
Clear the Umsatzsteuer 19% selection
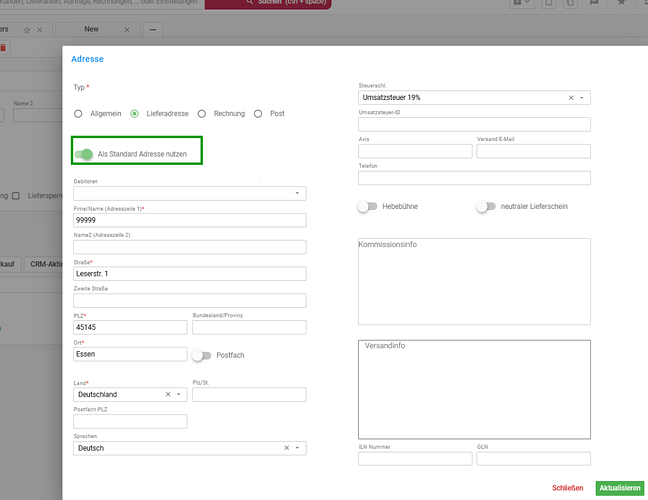click(571, 98)
